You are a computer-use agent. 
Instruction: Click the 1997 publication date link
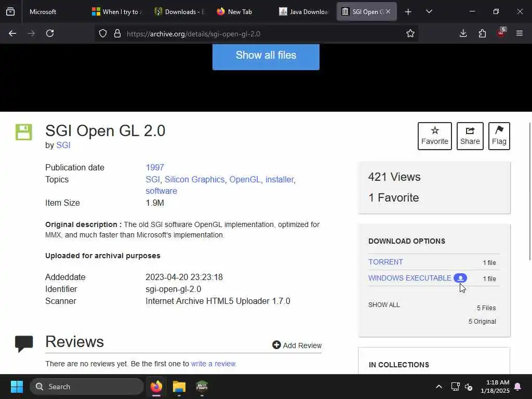pos(155,168)
